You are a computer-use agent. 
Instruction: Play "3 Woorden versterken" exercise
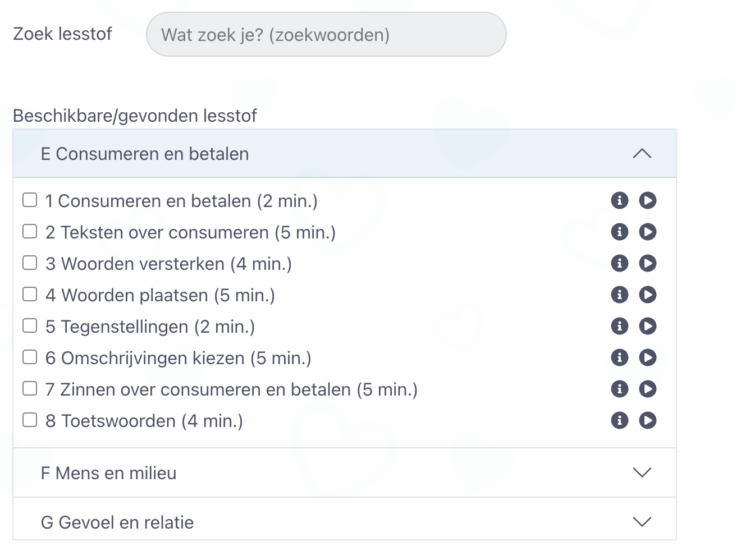coord(647,263)
